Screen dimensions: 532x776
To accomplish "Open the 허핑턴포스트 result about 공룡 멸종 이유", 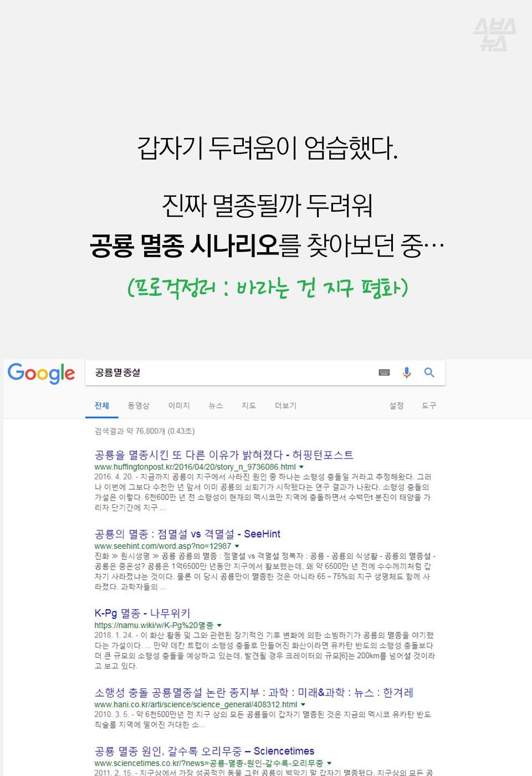I will point(224,455).
